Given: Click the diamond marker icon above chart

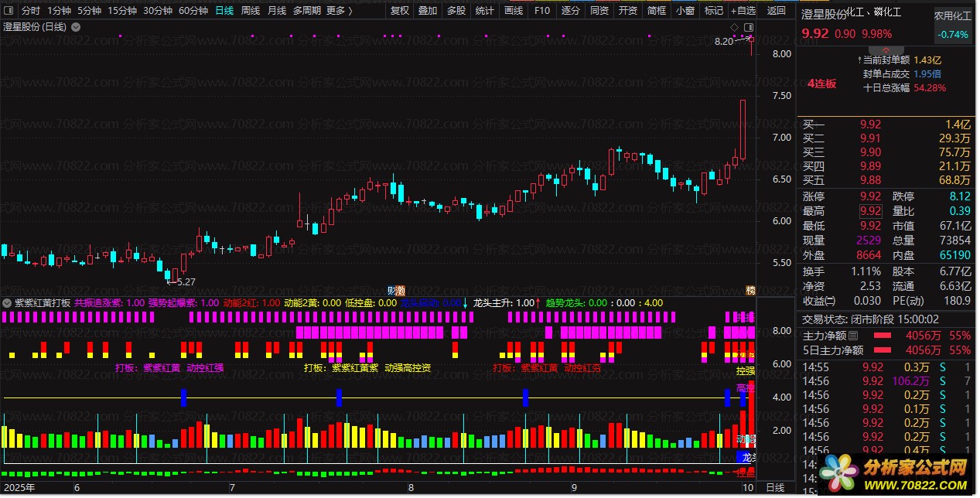Looking at the screenshot, I should [736, 26].
